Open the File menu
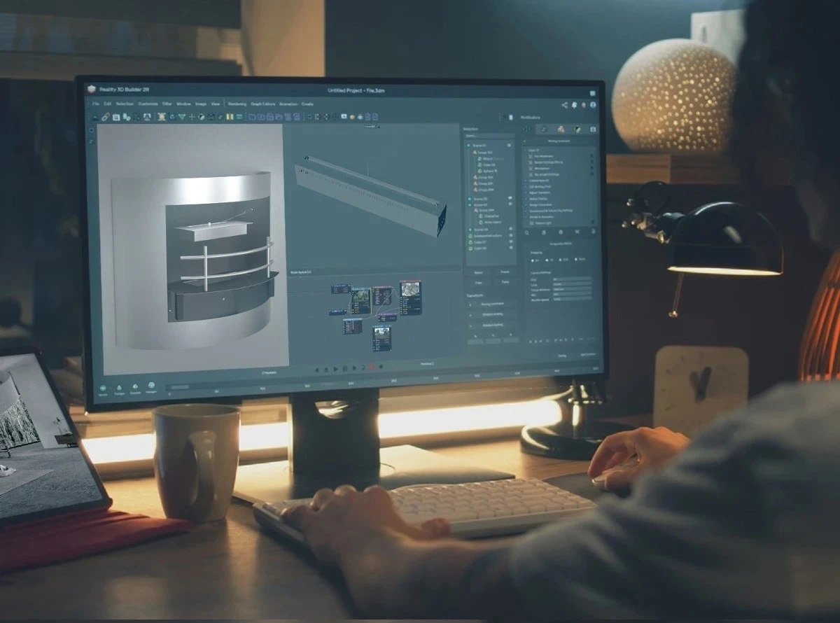 click(95, 104)
